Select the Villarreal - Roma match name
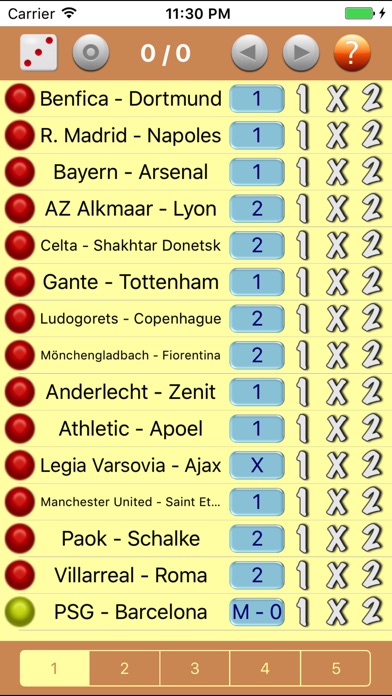 click(131, 575)
